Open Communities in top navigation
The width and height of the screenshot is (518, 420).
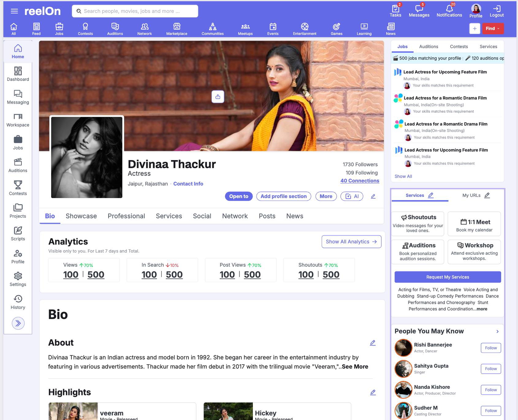212,29
